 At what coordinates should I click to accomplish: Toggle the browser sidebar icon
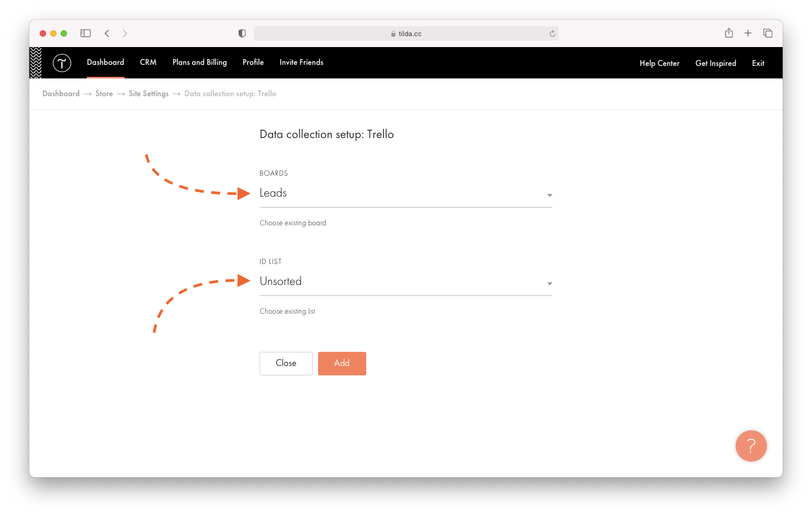pyautogui.click(x=85, y=33)
